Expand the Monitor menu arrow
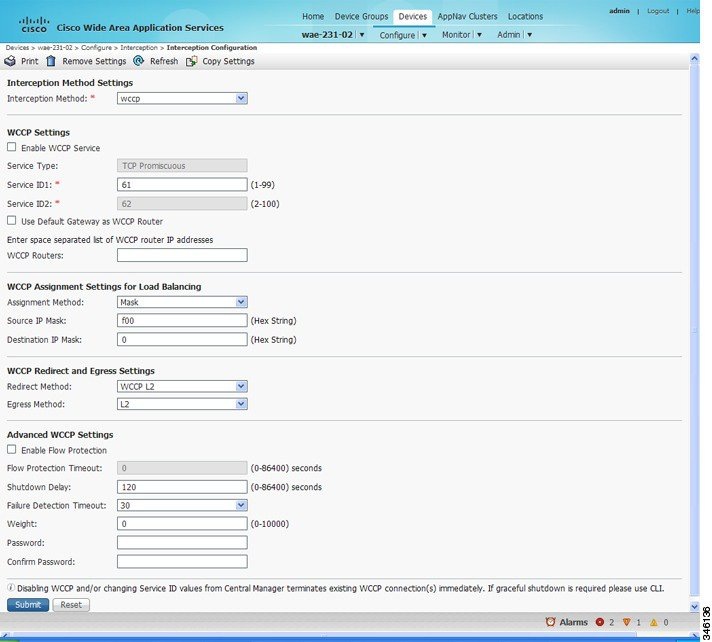 tap(479, 35)
